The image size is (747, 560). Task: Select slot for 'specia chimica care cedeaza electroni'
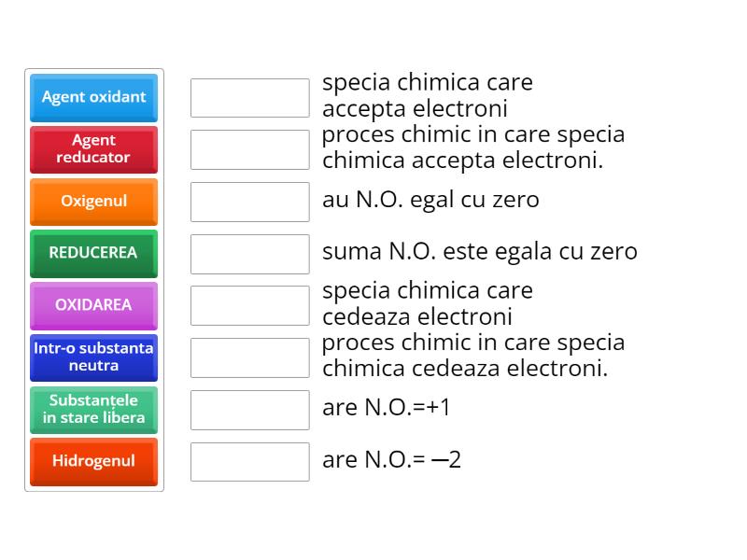[250, 306]
